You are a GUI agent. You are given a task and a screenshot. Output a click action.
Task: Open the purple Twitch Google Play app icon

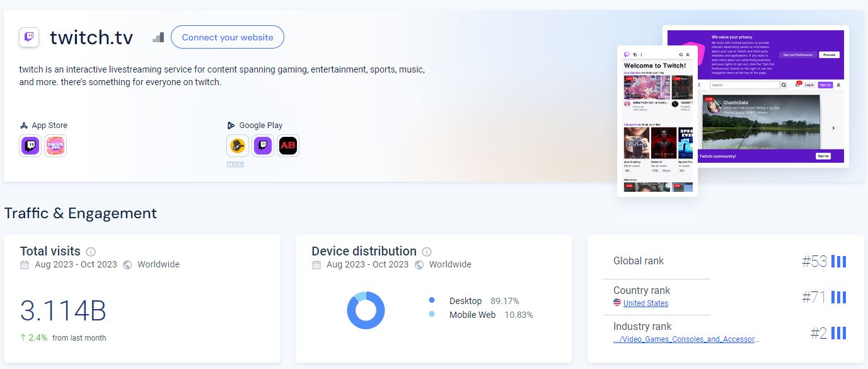pos(262,146)
